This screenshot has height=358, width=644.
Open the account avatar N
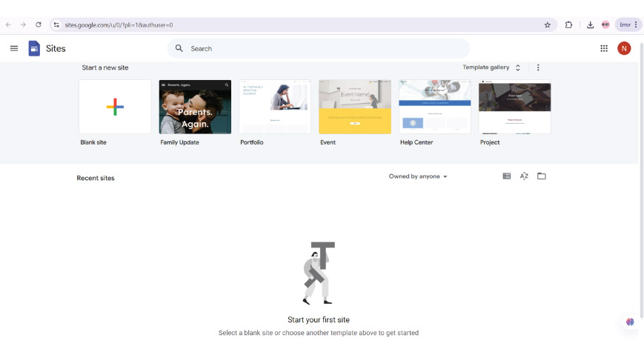click(x=624, y=48)
